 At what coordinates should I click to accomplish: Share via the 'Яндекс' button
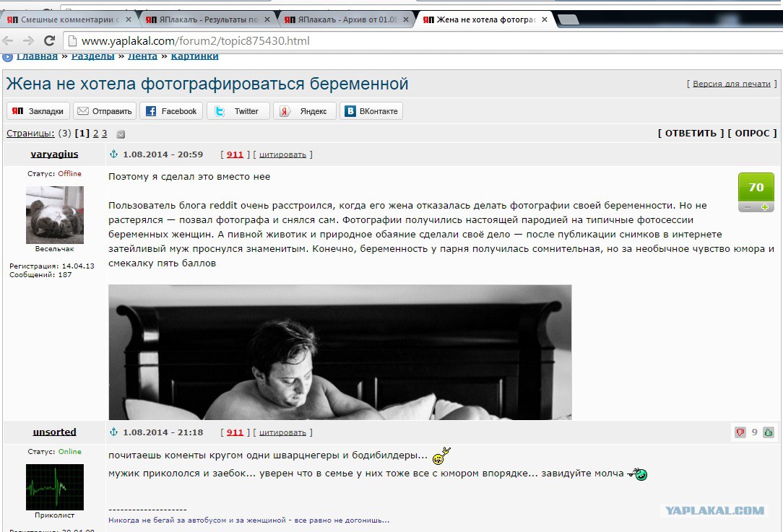305,110
